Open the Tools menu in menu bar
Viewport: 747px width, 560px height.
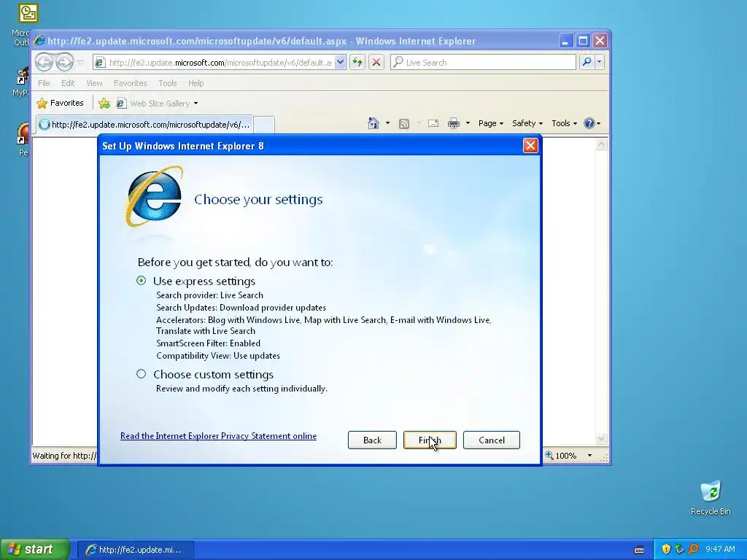coord(167,83)
